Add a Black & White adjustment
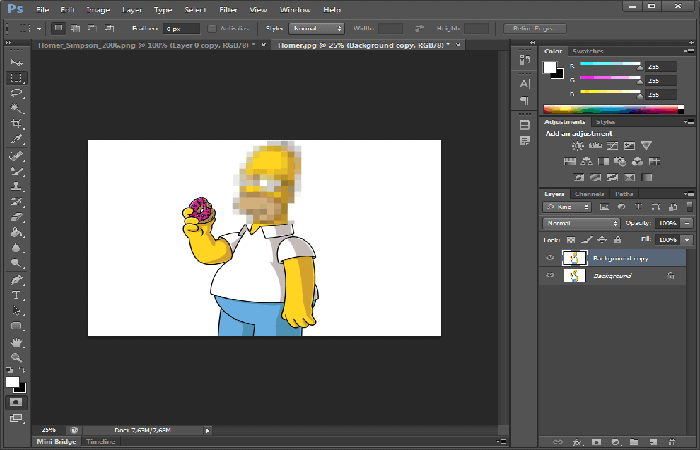 [604, 161]
